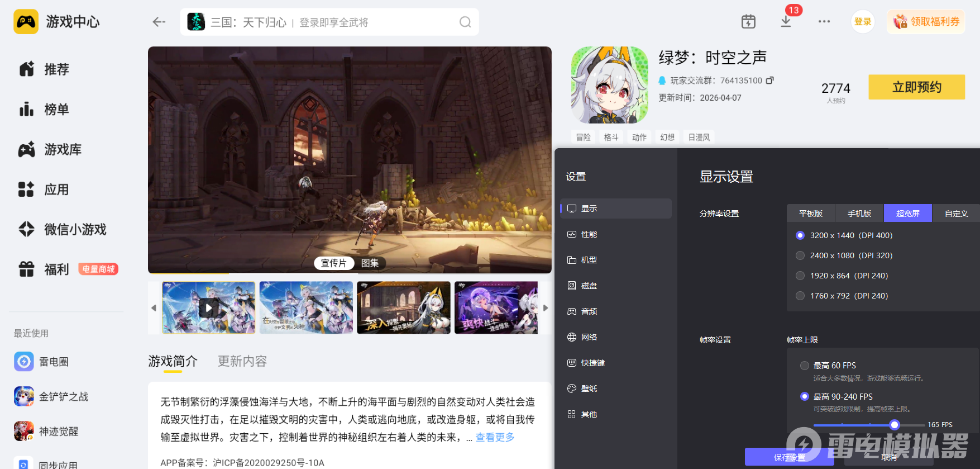Image resolution: width=980 pixels, height=469 pixels.
Task: Click the 电量商城 badge
Action: 98,269
